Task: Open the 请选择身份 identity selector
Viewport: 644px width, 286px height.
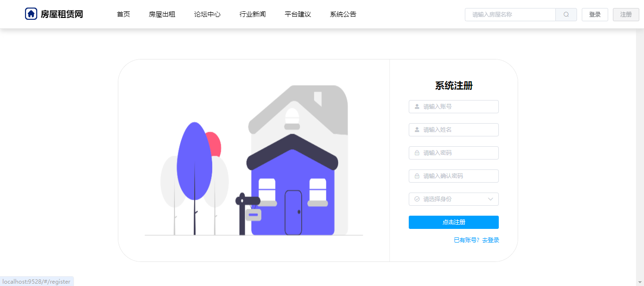Action: pos(454,199)
